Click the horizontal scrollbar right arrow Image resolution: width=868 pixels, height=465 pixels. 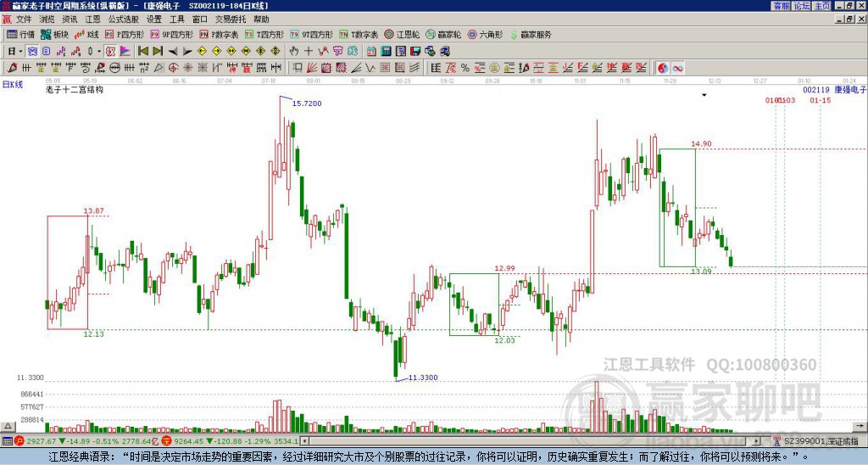point(757,441)
